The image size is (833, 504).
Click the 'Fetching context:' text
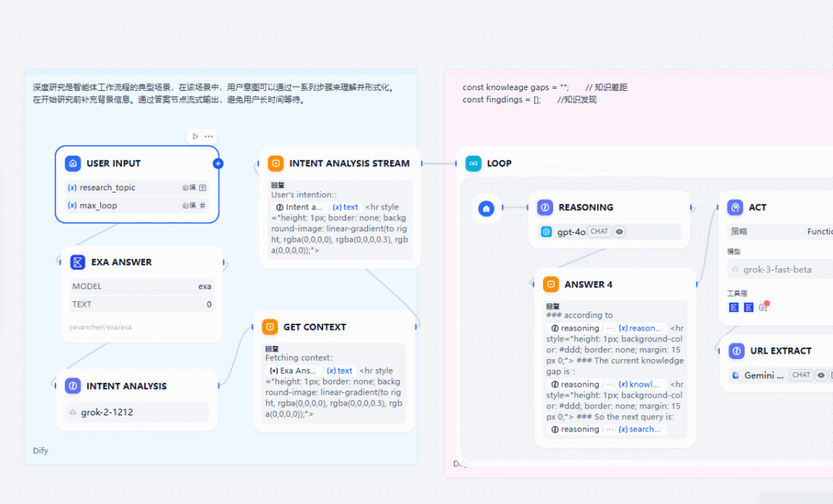[x=299, y=358]
